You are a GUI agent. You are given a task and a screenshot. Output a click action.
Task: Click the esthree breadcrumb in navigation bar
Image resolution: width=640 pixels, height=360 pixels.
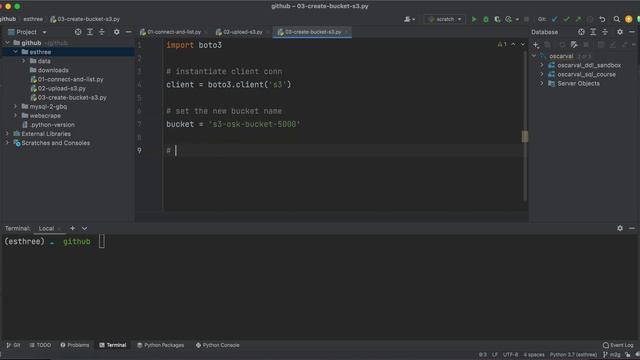[33, 19]
